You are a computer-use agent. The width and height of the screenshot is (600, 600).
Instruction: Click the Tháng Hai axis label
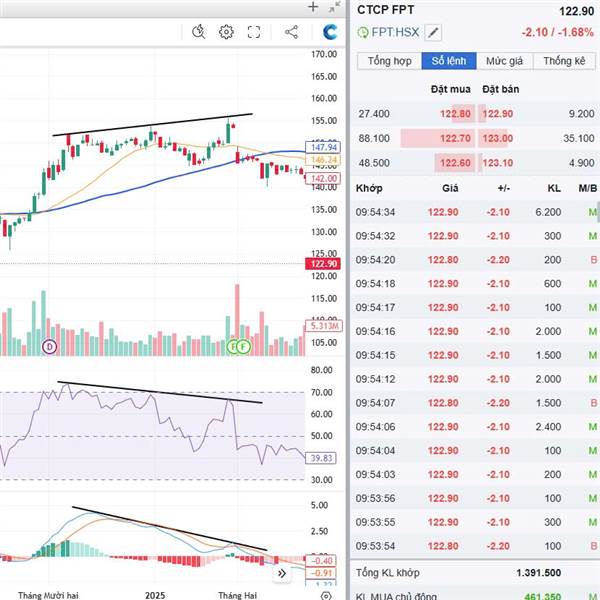click(238, 595)
